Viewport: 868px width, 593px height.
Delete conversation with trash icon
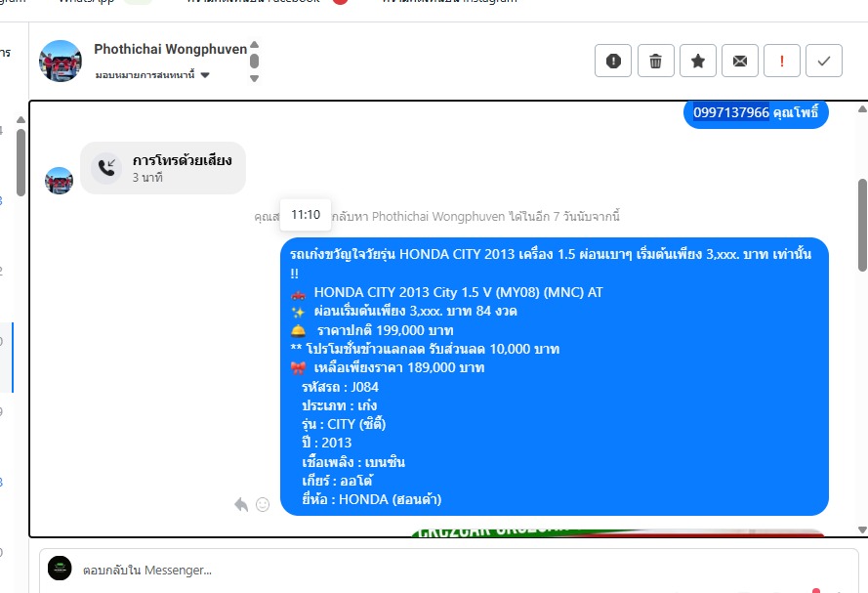[655, 61]
